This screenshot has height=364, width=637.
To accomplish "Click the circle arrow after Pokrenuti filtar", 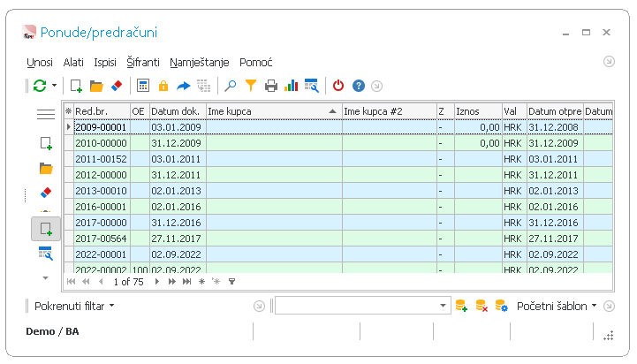I will pos(259,306).
